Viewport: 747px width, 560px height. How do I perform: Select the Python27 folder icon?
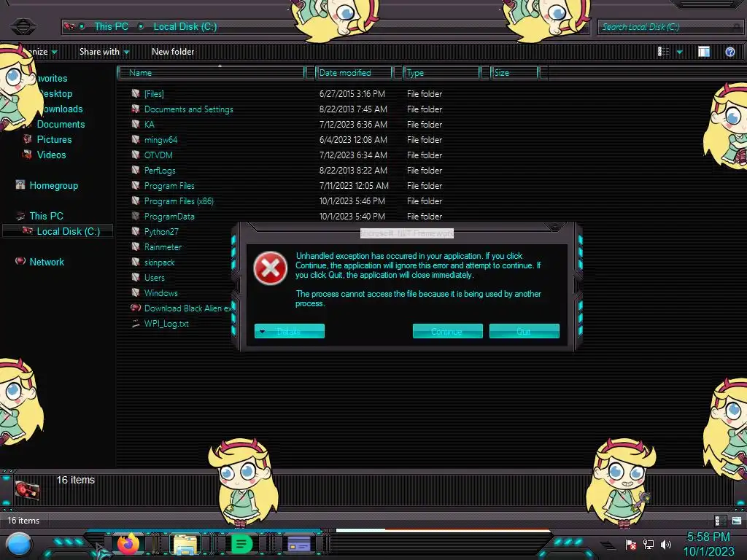pos(136,231)
